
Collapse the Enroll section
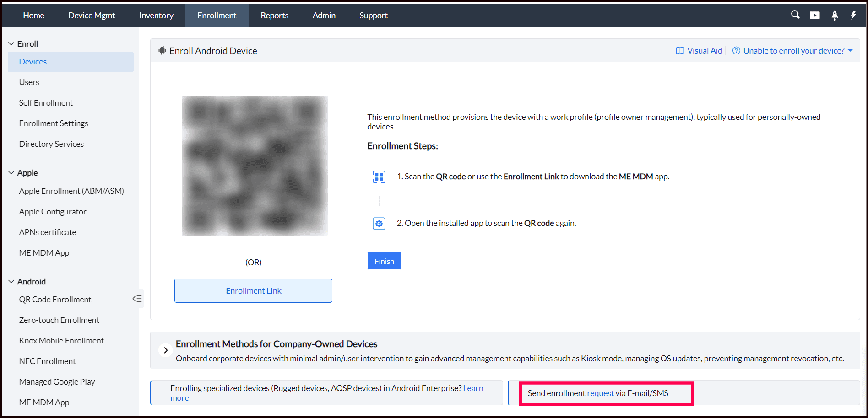click(x=11, y=44)
